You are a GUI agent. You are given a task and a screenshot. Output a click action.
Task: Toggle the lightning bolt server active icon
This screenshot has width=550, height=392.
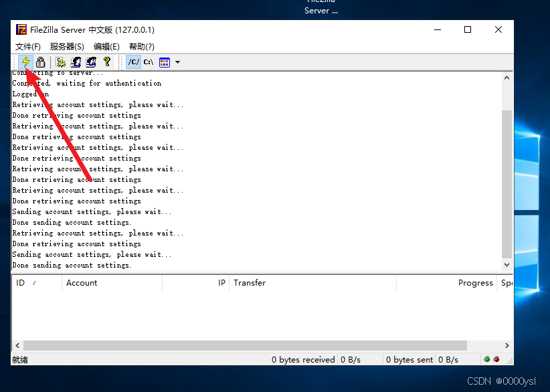pos(25,62)
